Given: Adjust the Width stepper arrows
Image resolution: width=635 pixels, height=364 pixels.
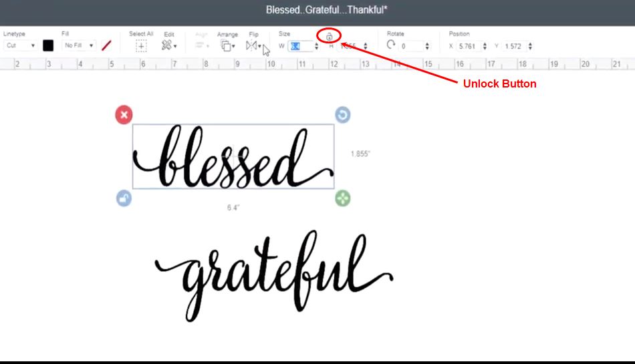Looking at the screenshot, I should [x=316, y=46].
